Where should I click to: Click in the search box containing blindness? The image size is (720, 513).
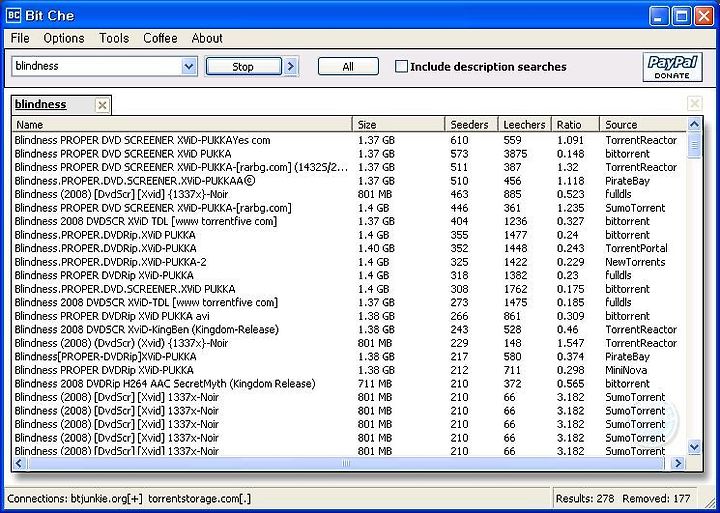(98, 67)
